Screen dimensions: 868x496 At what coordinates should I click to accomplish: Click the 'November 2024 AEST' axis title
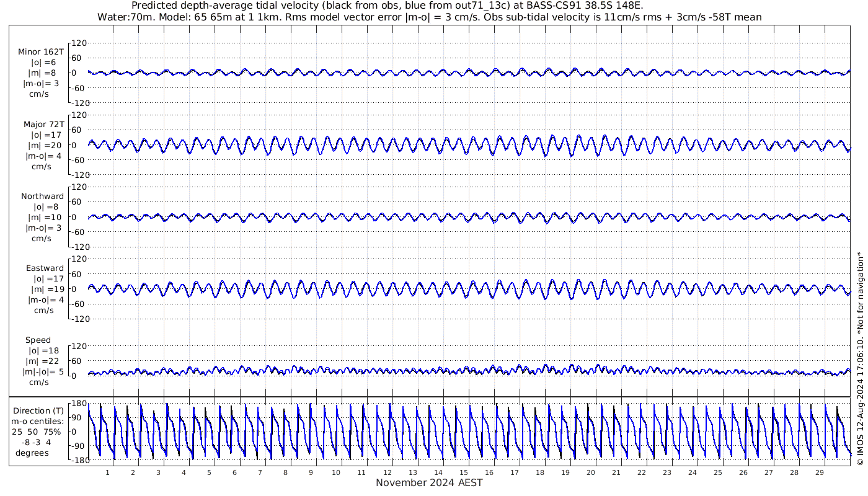429,483
